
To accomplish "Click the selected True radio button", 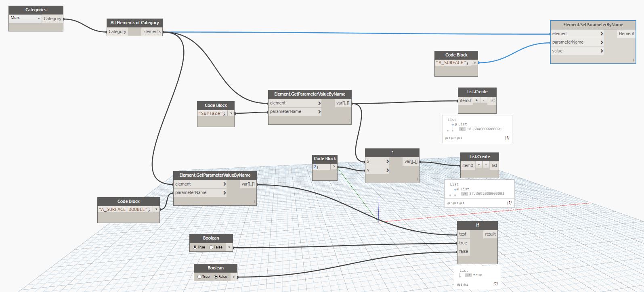I will coord(195,247).
